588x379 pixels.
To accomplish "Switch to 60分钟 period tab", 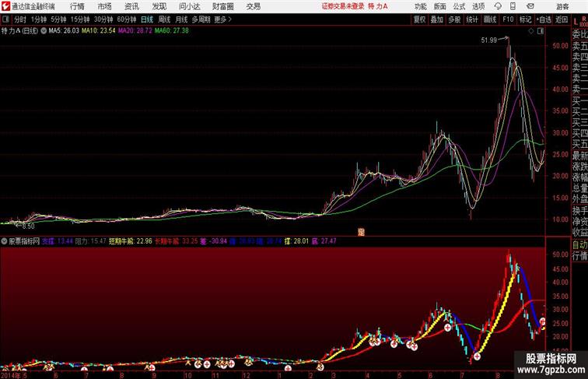I will click(x=126, y=19).
